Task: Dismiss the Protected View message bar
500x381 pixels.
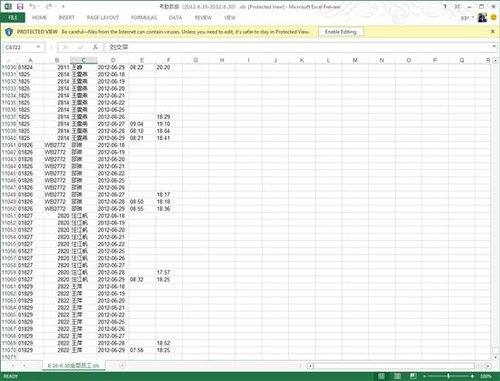Action: point(493,31)
